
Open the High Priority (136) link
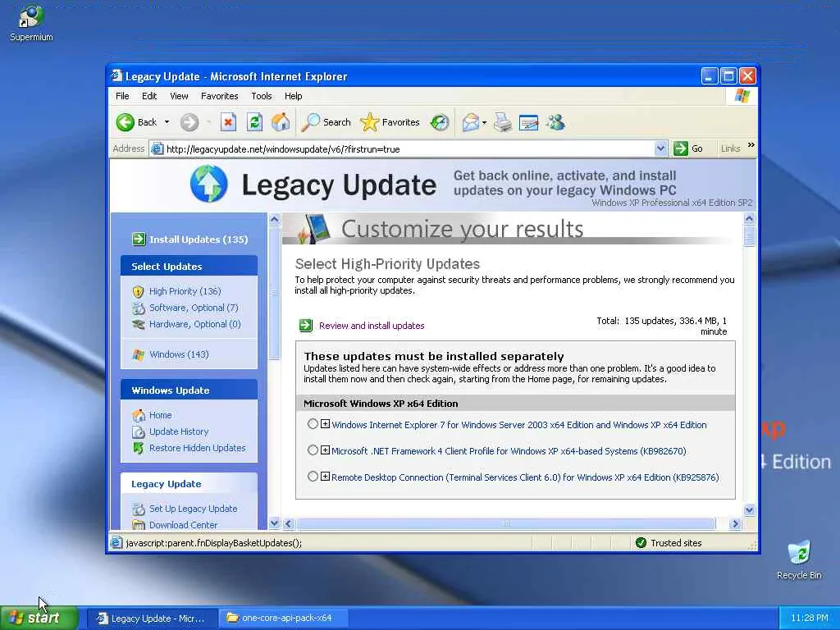[185, 291]
